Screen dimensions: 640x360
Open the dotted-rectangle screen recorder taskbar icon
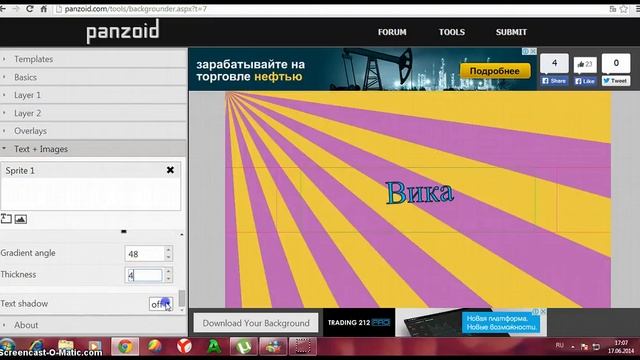[303, 346]
